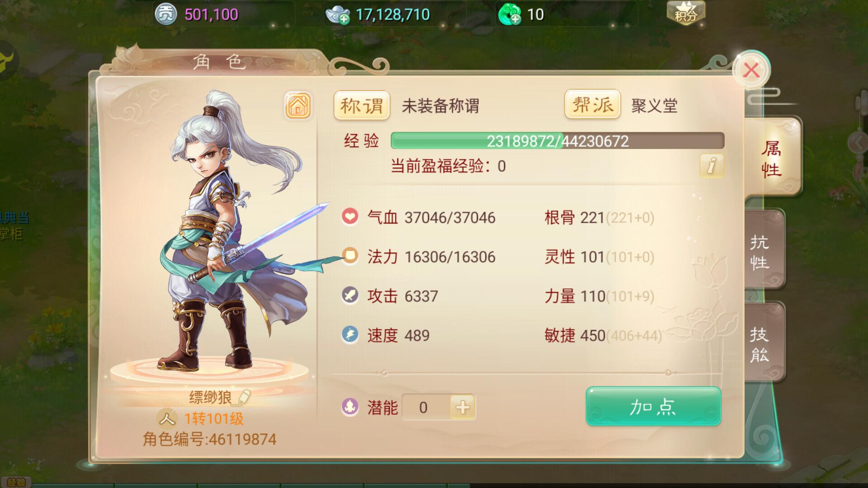Open the 积分 points badge

pos(686,13)
